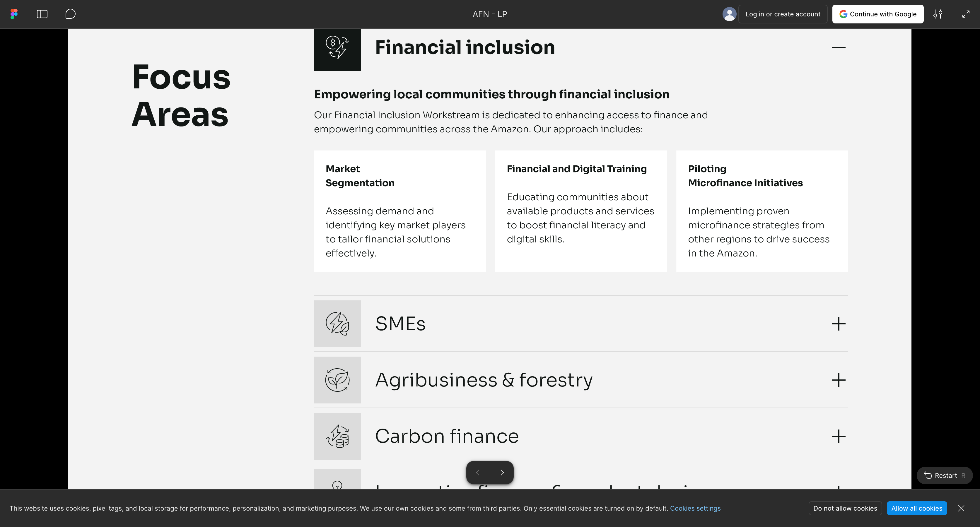
Task: Go to previous prototype frame arrow
Action: [478, 472]
